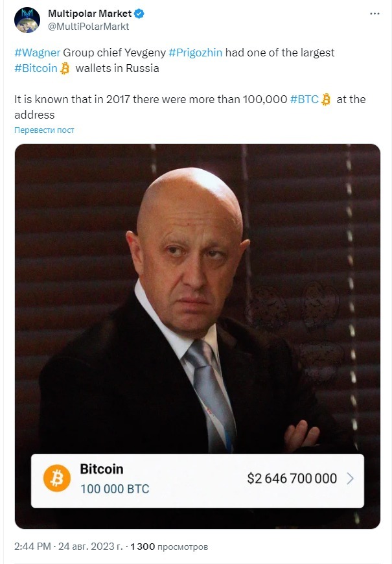Open the three-dot more options menu
This screenshot has height=564, width=392.
[375, 14]
